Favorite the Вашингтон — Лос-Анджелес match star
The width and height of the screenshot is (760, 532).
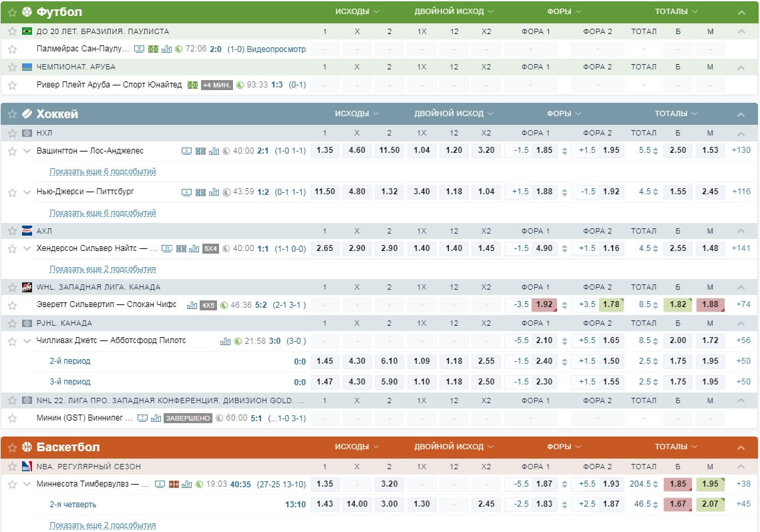coord(12,152)
